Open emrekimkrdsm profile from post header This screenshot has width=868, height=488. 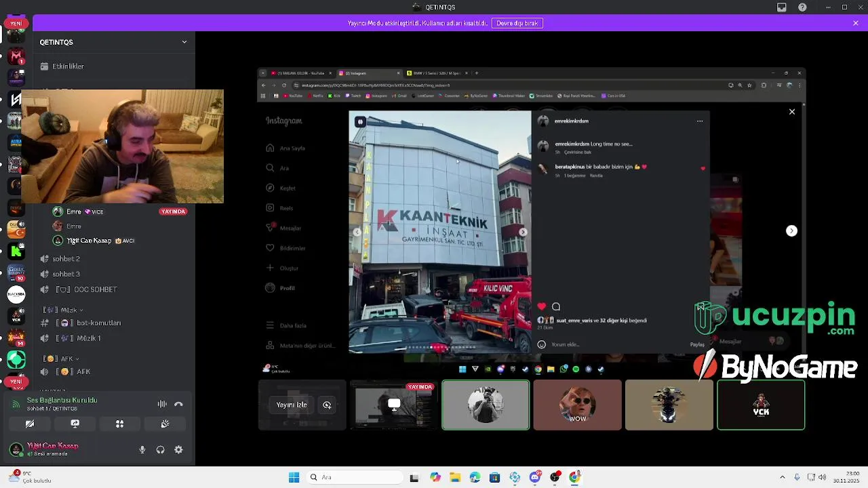click(572, 121)
